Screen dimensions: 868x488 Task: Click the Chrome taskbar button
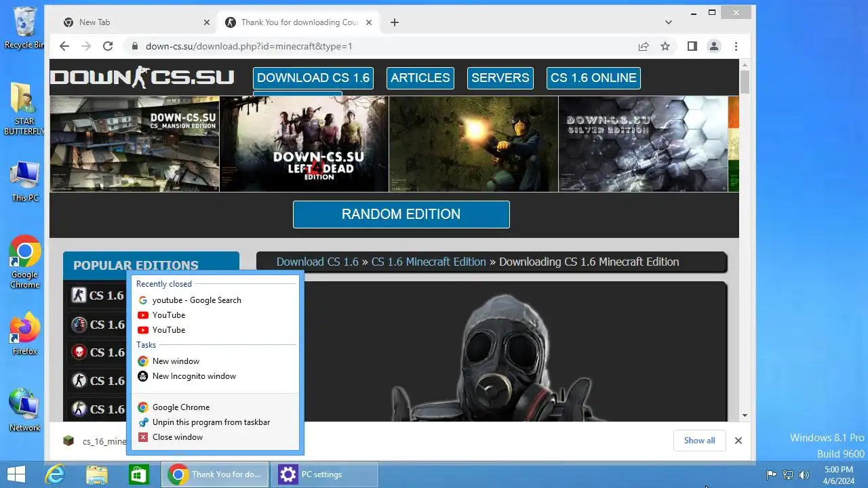click(x=215, y=474)
